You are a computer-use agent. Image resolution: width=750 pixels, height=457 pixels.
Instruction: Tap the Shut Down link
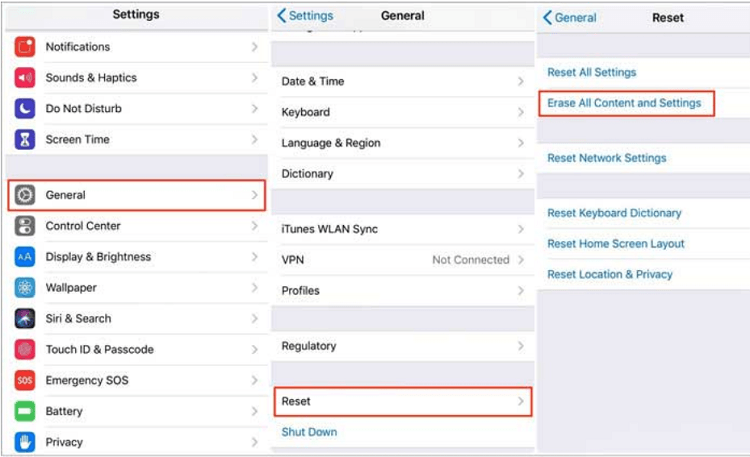(x=309, y=432)
